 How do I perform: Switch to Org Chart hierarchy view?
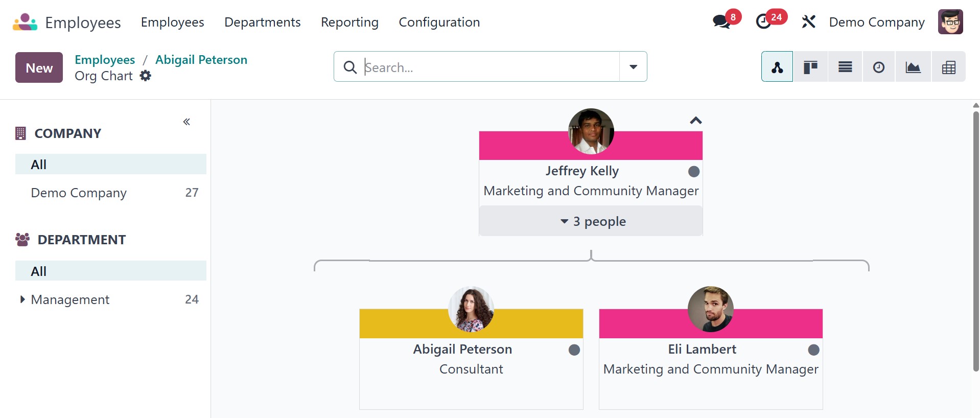pos(777,67)
